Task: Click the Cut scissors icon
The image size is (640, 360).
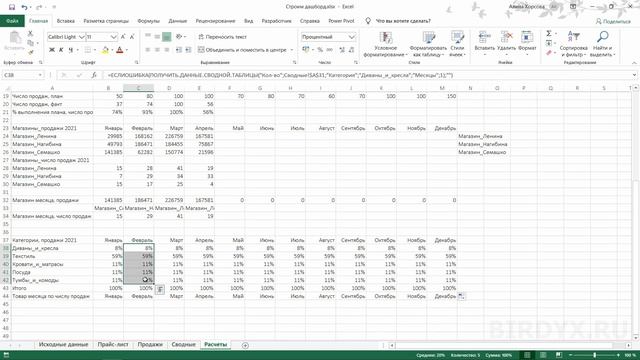Action: click(x=30, y=34)
